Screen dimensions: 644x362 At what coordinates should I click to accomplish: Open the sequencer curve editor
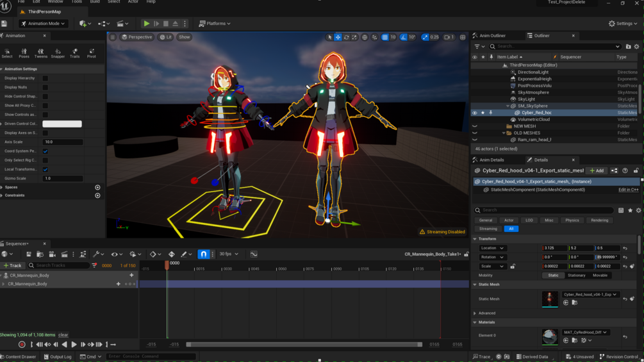click(254, 254)
